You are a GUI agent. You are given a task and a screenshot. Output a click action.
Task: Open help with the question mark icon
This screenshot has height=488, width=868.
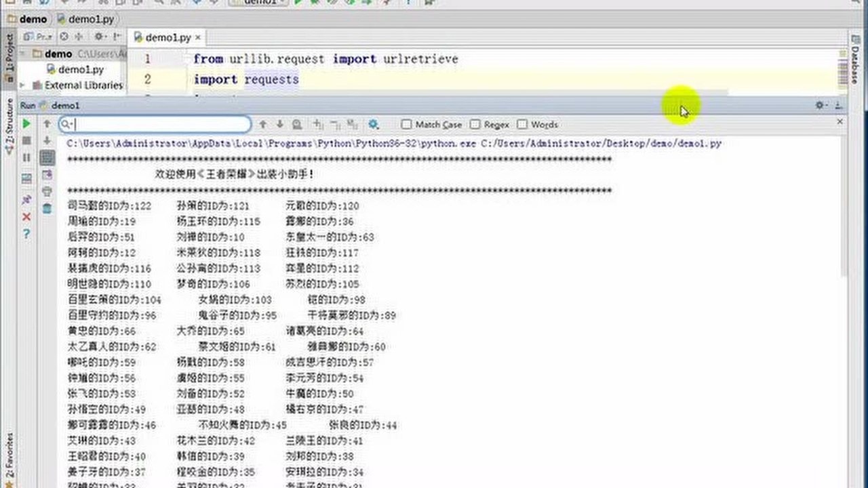click(x=26, y=234)
